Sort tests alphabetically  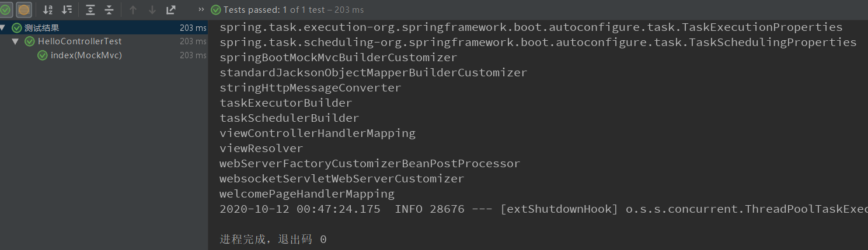pyautogui.click(x=48, y=9)
